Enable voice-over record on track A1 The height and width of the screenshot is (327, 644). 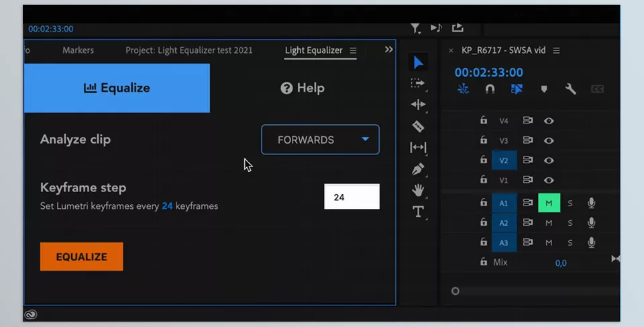pos(592,203)
